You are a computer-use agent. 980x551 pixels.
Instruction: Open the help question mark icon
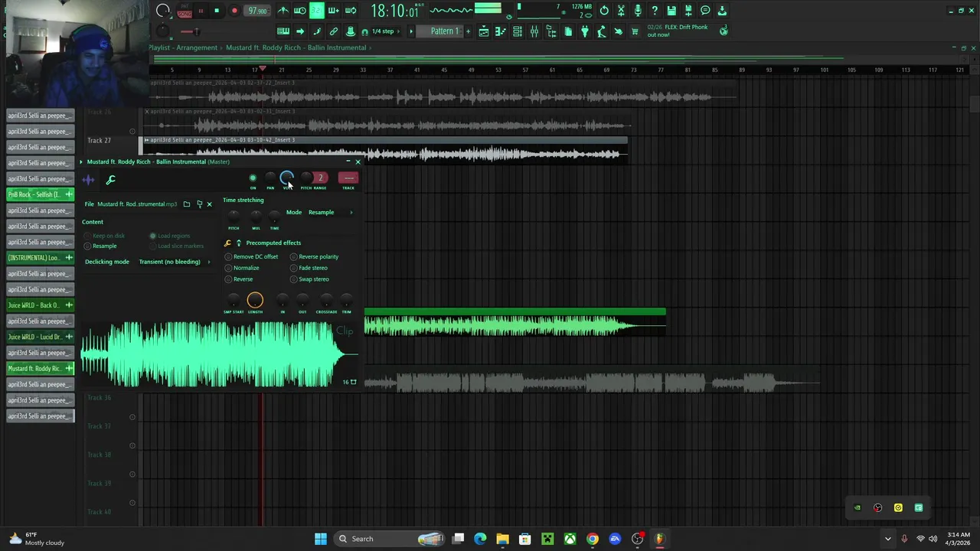pyautogui.click(x=655, y=11)
